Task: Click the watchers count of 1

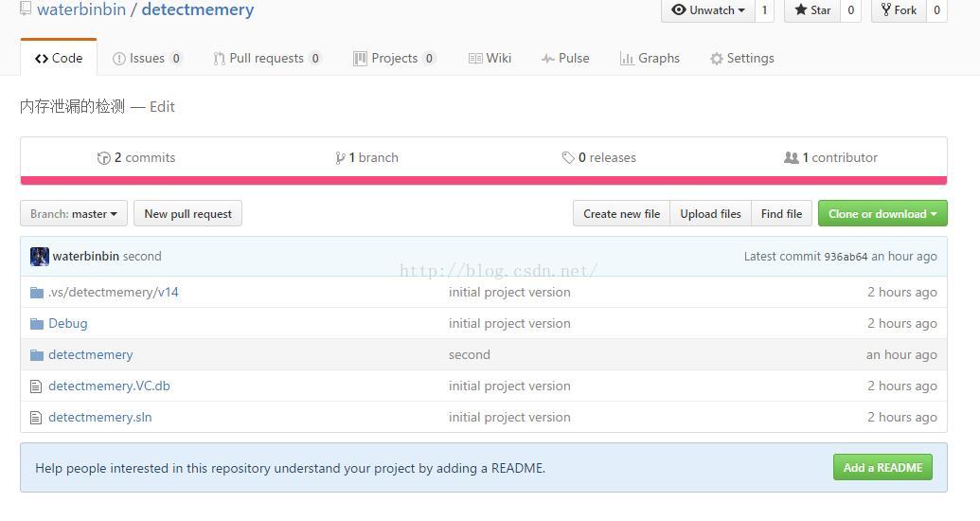Action: [x=764, y=10]
